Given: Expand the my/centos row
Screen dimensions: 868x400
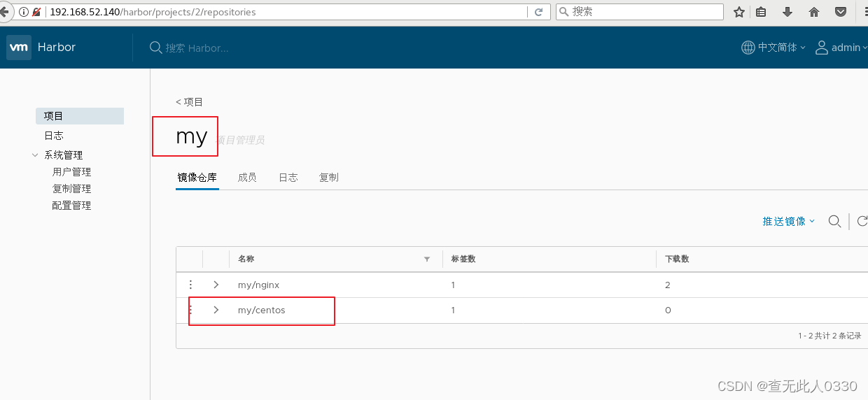Looking at the screenshot, I should [216, 310].
